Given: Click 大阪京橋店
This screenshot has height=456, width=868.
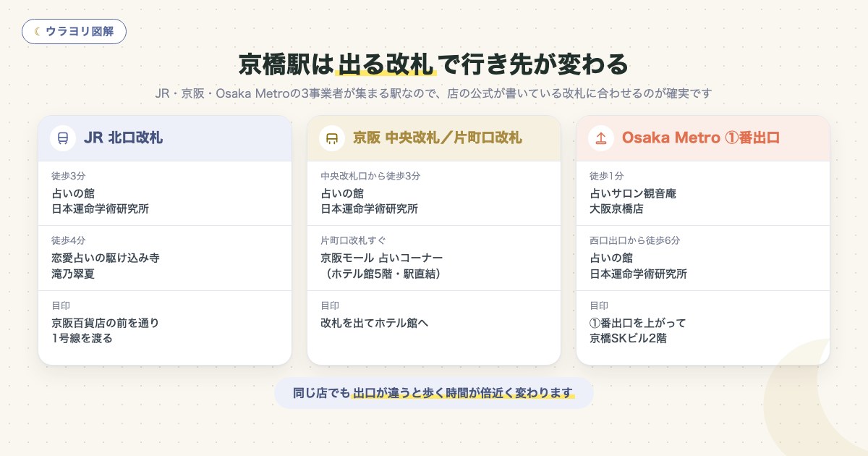Looking at the screenshot, I should pos(616,208).
